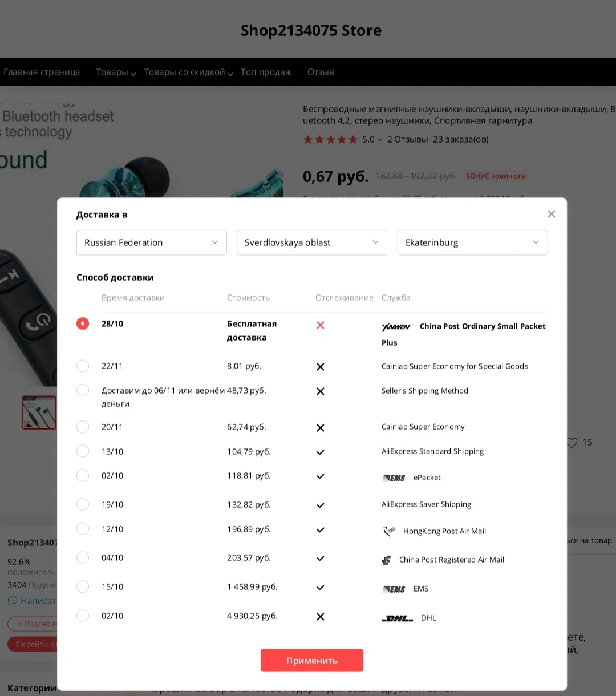Close the delivery options dialog

551,214
